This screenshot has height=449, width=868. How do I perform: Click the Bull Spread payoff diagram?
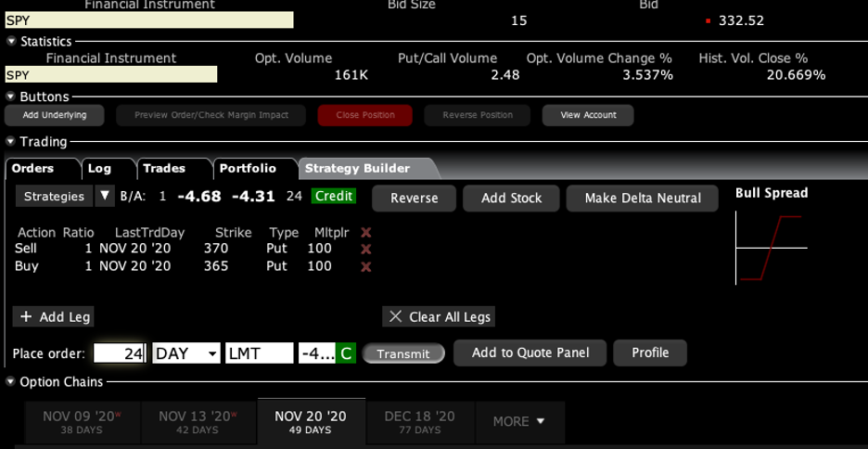pos(771,248)
